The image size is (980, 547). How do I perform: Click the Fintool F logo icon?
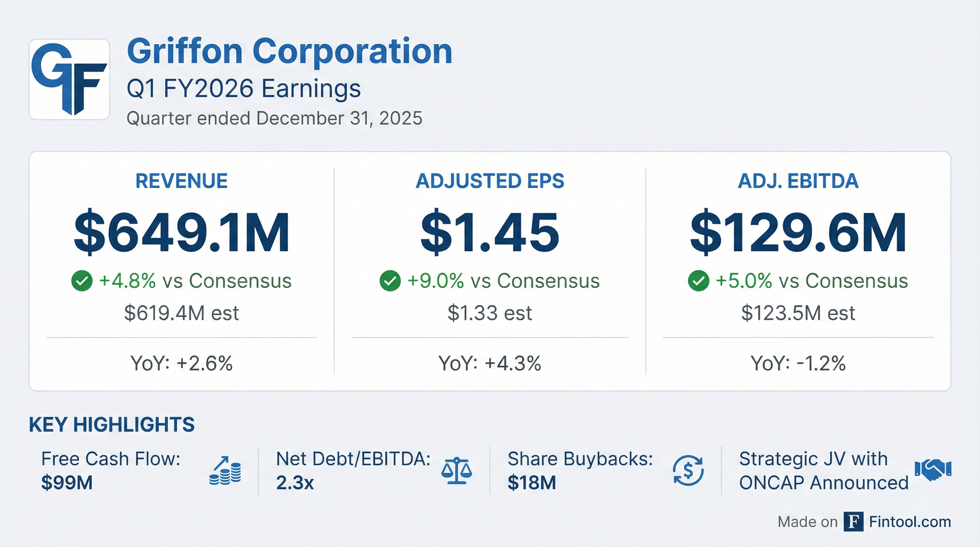click(x=853, y=521)
